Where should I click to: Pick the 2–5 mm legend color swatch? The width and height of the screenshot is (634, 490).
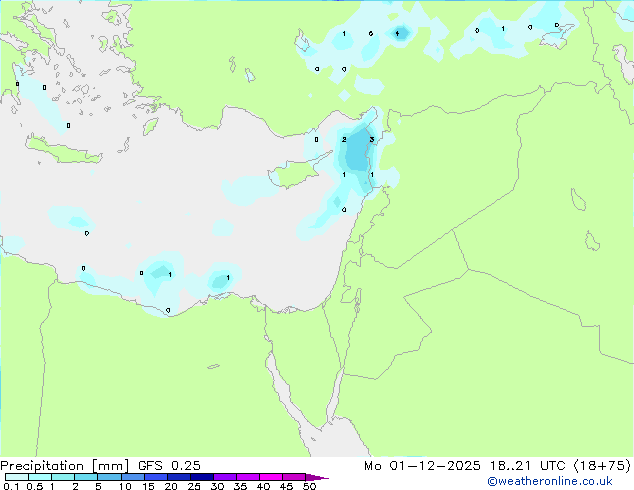click(x=86, y=477)
